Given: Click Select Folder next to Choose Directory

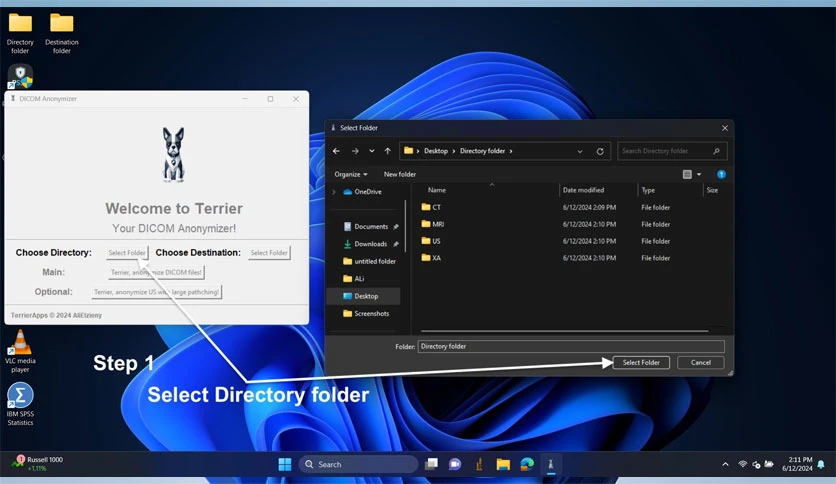Looking at the screenshot, I should point(127,253).
